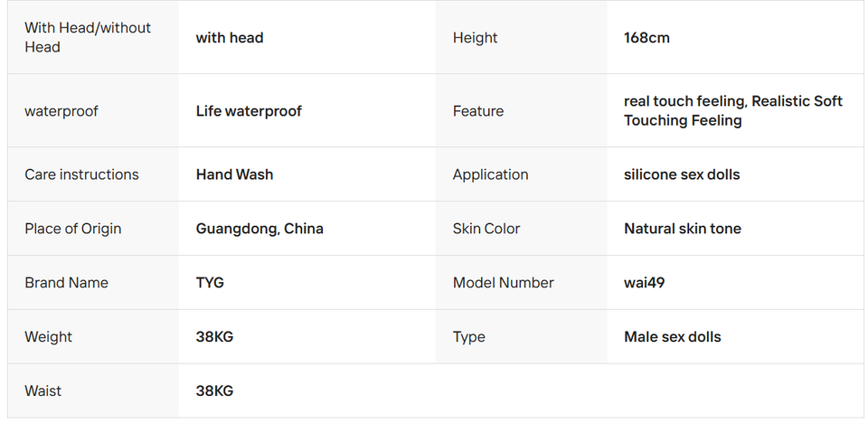Select the "real touch feeling" feature text
Viewport: 868px width, 423px height.
[x=684, y=101]
